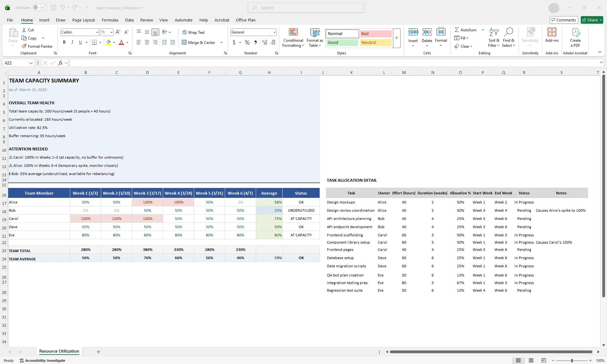Expand the number format dropdown

tap(274, 32)
